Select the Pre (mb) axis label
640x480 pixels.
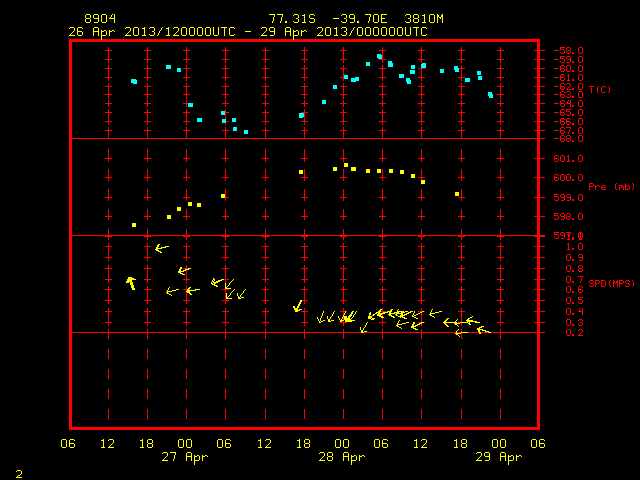[x=611, y=187]
